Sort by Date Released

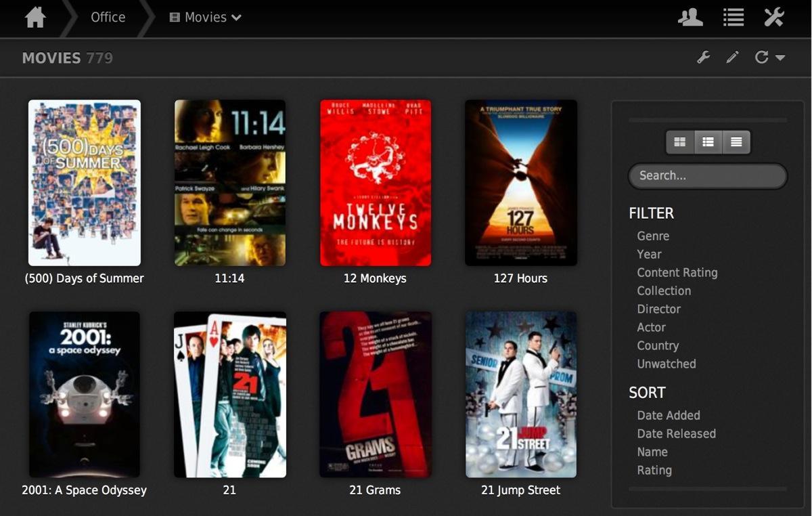[676, 434]
